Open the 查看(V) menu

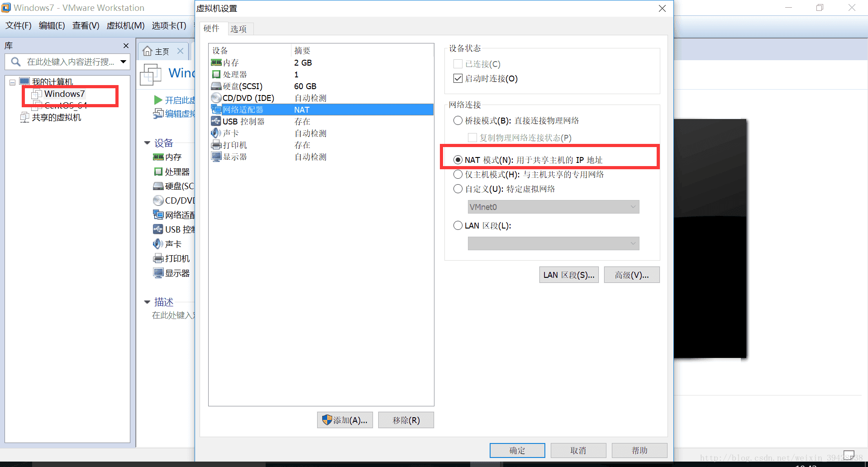click(86, 25)
